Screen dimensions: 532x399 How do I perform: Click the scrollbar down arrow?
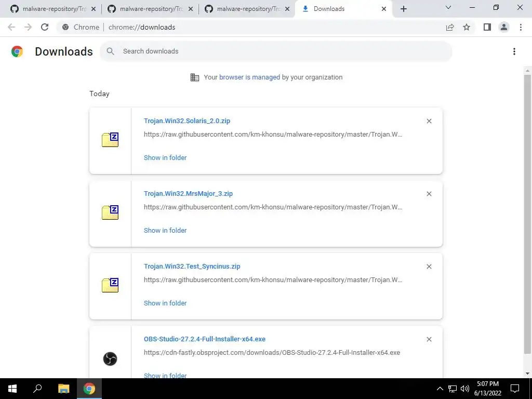[x=527, y=374]
